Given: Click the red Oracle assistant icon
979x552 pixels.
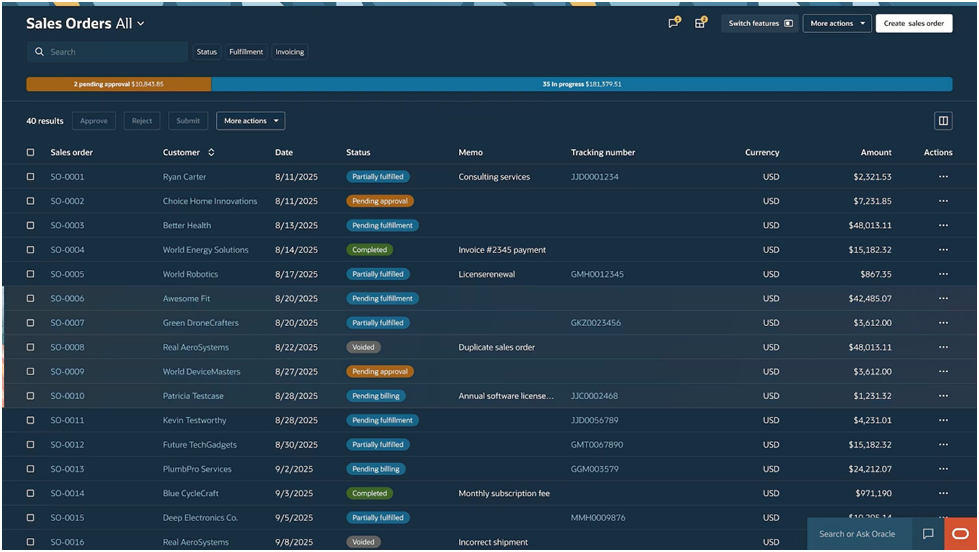Looking at the screenshot, I should (x=960, y=534).
